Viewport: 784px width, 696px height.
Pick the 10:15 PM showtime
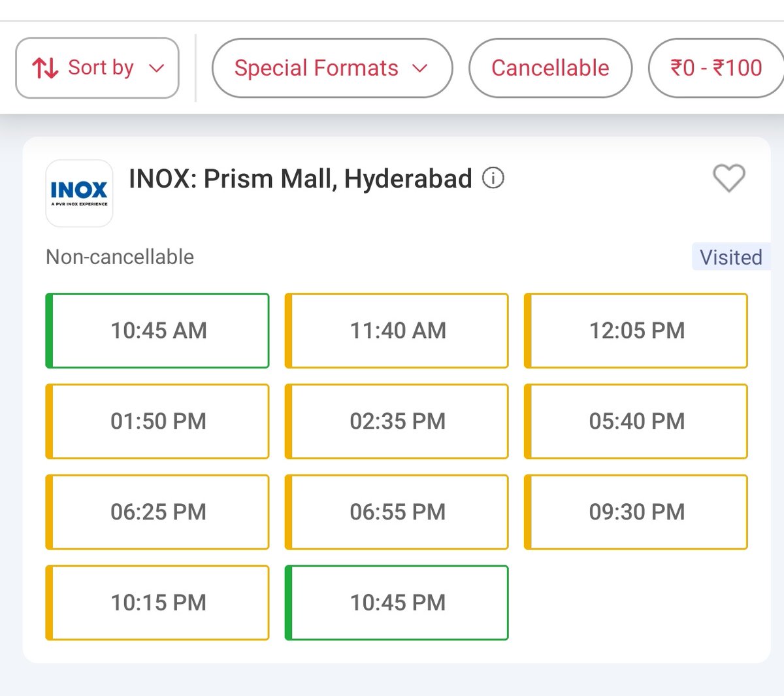[157, 603]
